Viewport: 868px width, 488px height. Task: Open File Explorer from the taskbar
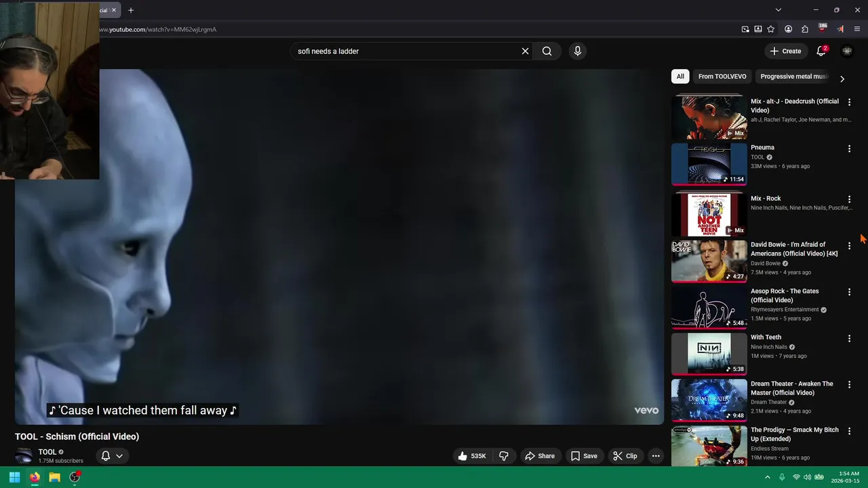coord(54,477)
